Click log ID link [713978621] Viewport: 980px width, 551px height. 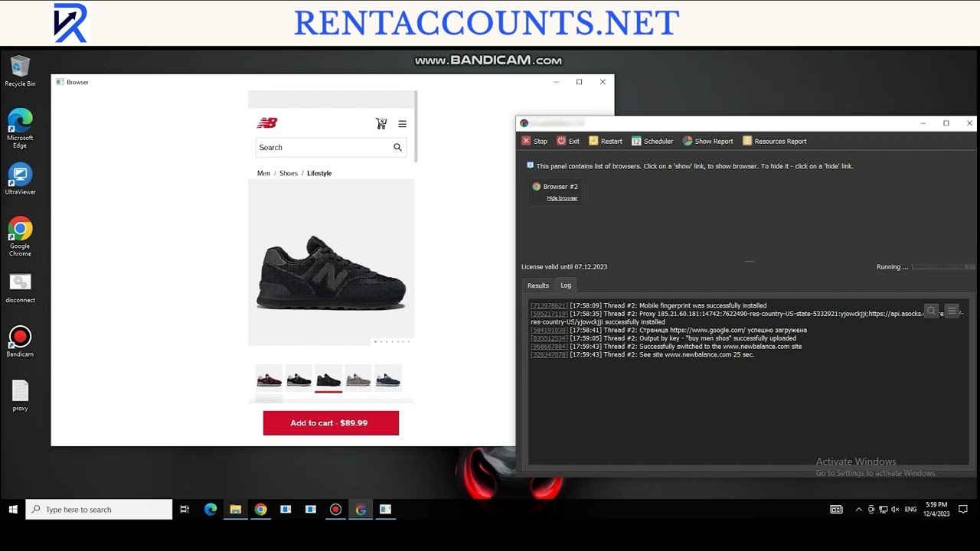550,305
